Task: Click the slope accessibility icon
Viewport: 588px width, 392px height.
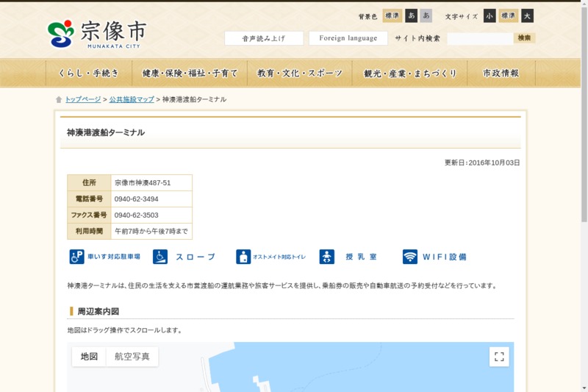Action: point(160,257)
